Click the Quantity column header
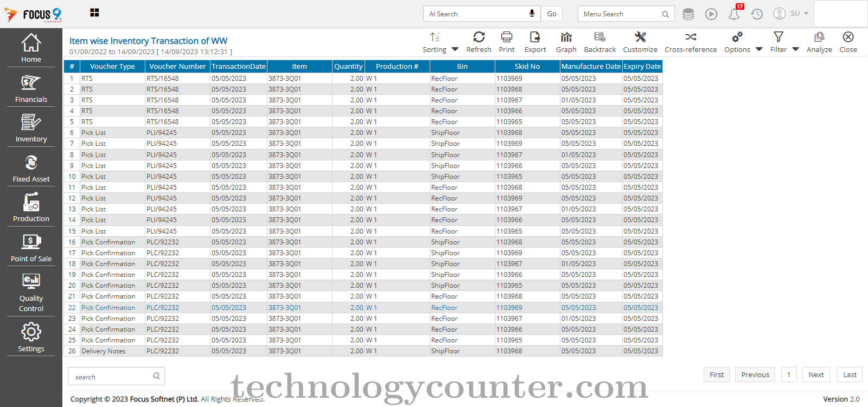The width and height of the screenshot is (868, 407). 348,66
